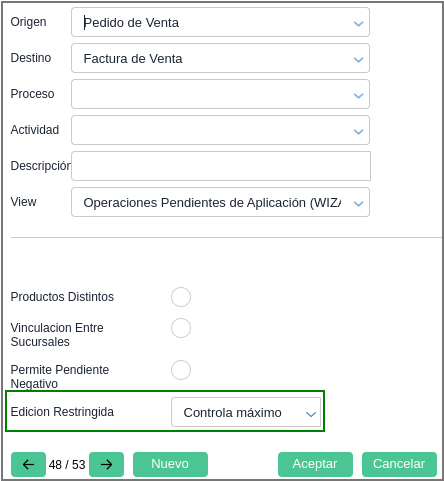Click the Cancelar button
The height and width of the screenshot is (481, 444).
pyautogui.click(x=399, y=464)
